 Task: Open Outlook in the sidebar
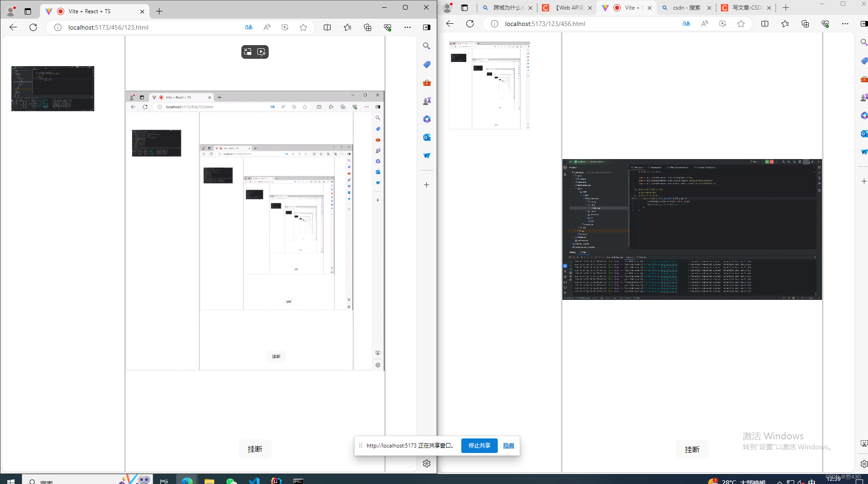point(427,137)
